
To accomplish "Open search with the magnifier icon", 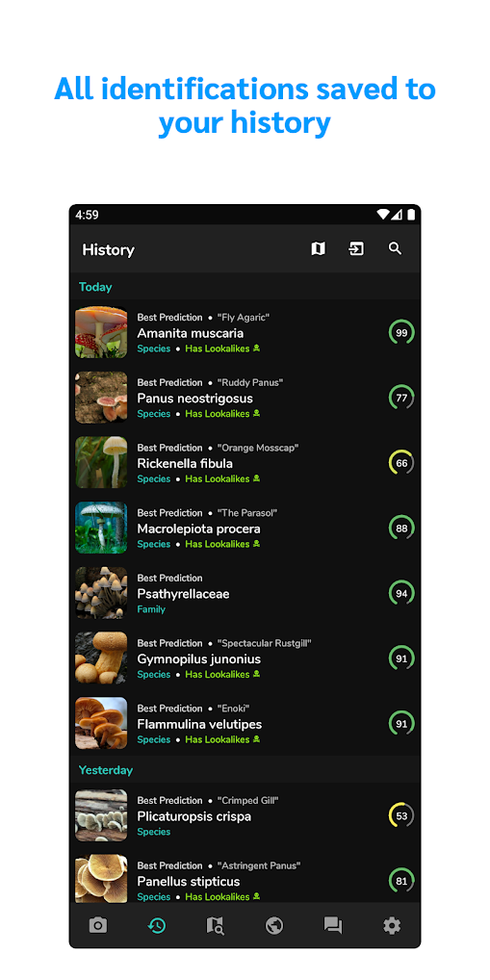I will point(395,248).
